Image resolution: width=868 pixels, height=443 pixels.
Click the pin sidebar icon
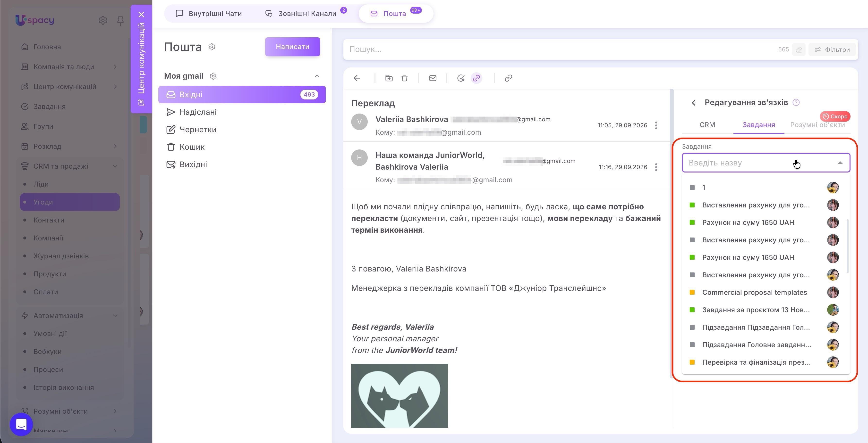pos(120,21)
